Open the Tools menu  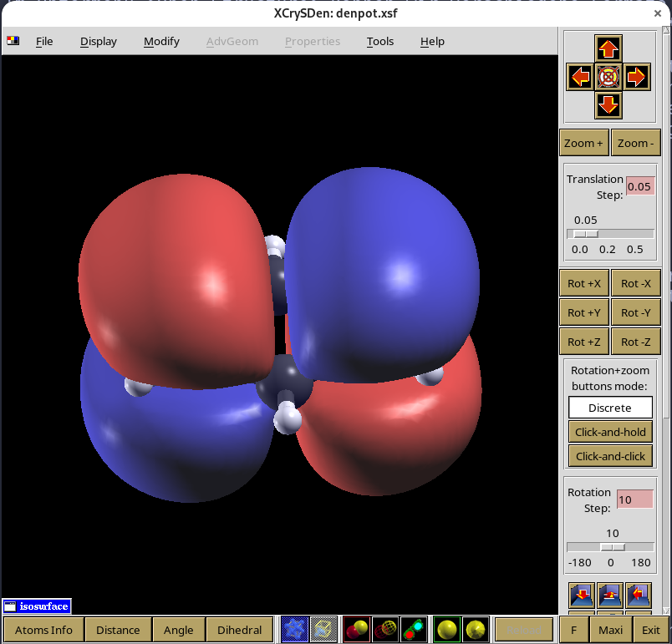coord(380,41)
